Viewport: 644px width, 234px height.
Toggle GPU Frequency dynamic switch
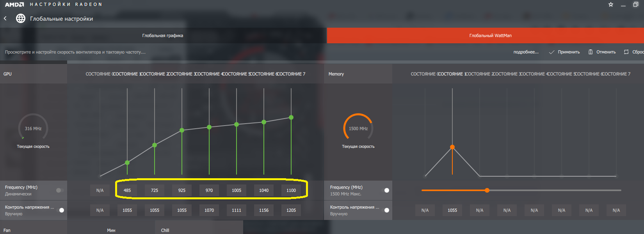pyautogui.click(x=60, y=190)
